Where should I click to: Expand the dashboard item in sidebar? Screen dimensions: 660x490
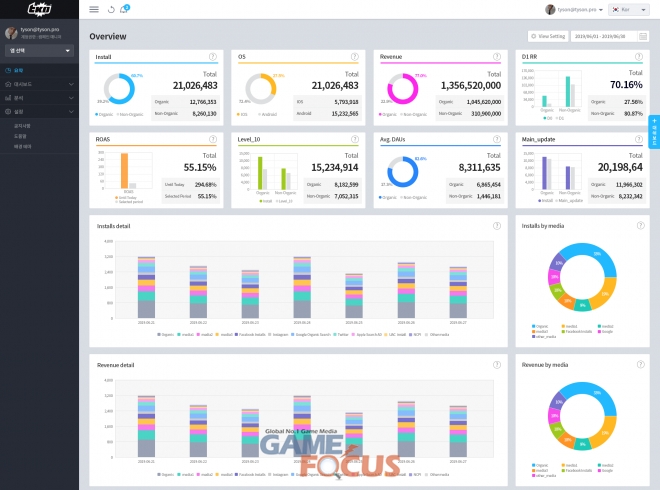tap(38, 84)
